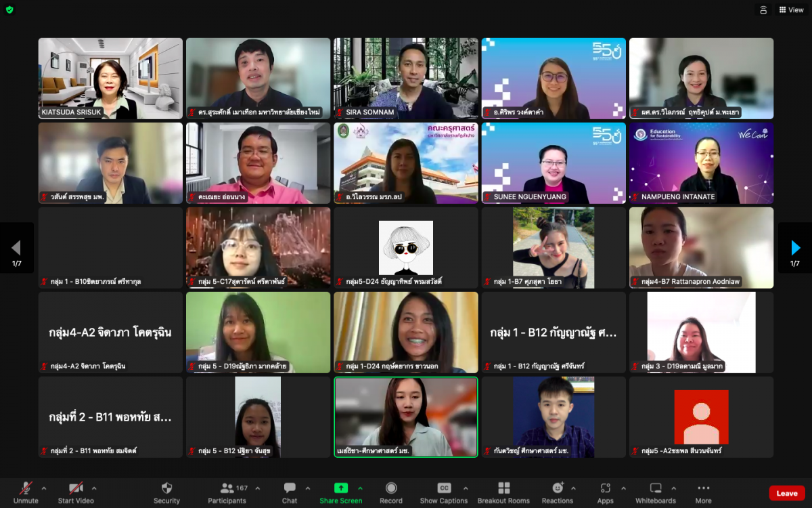812x508 pixels.
Task: Select NAMPUENG INTANATE's video tile
Action: point(702,163)
